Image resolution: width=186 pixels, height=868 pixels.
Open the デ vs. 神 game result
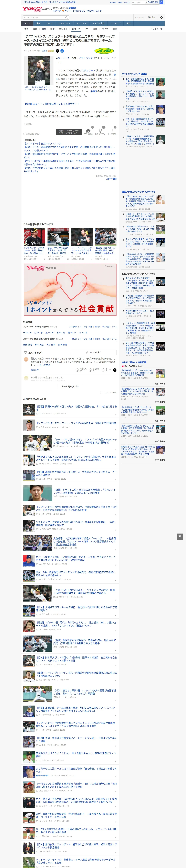click(x=27, y=333)
